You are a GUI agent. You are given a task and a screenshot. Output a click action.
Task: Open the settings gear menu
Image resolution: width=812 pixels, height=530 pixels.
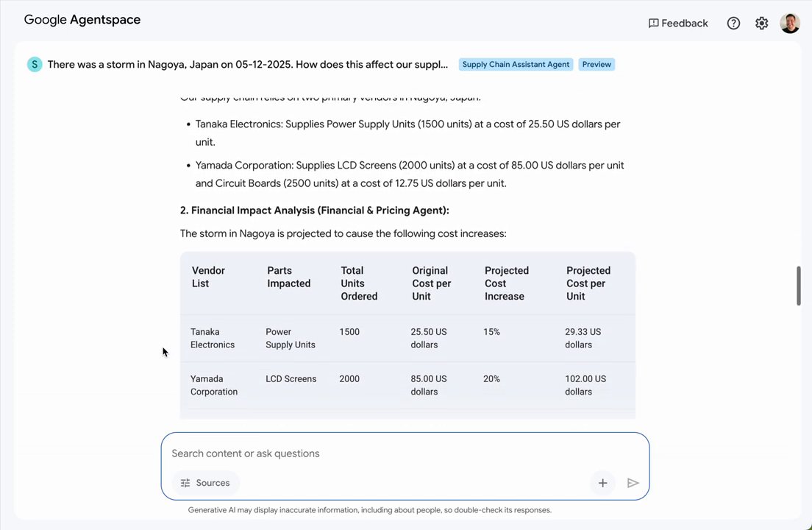click(x=761, y=24)
